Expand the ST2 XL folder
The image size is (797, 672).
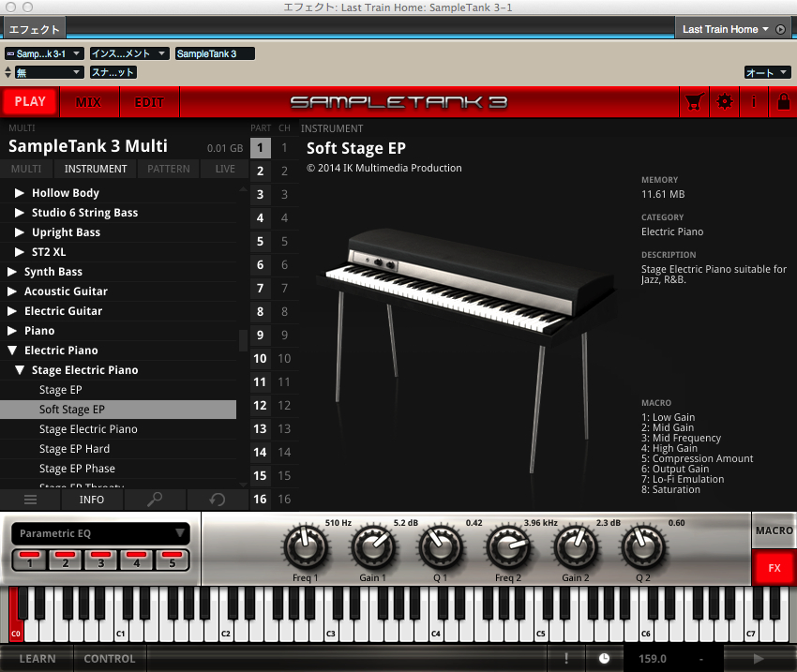(20, 252)
